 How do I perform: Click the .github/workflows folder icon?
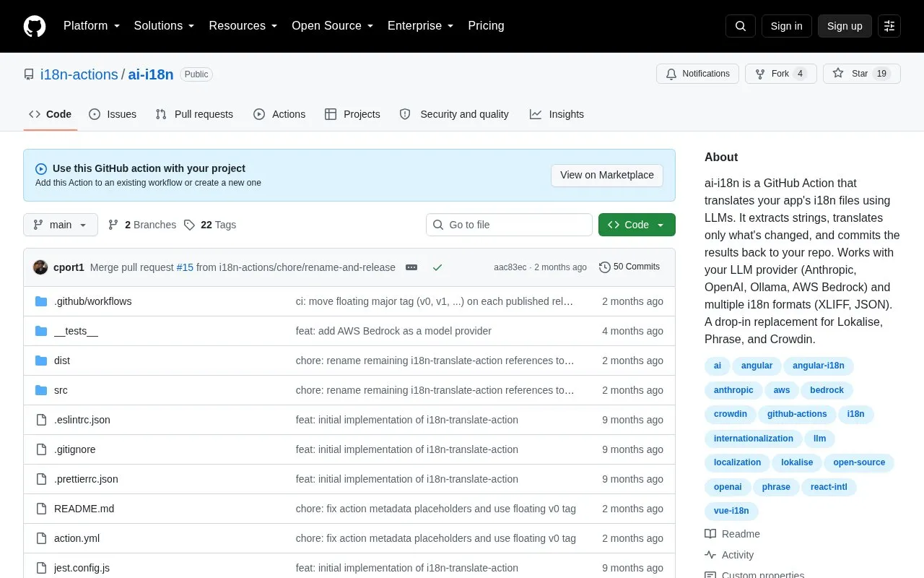41,301
